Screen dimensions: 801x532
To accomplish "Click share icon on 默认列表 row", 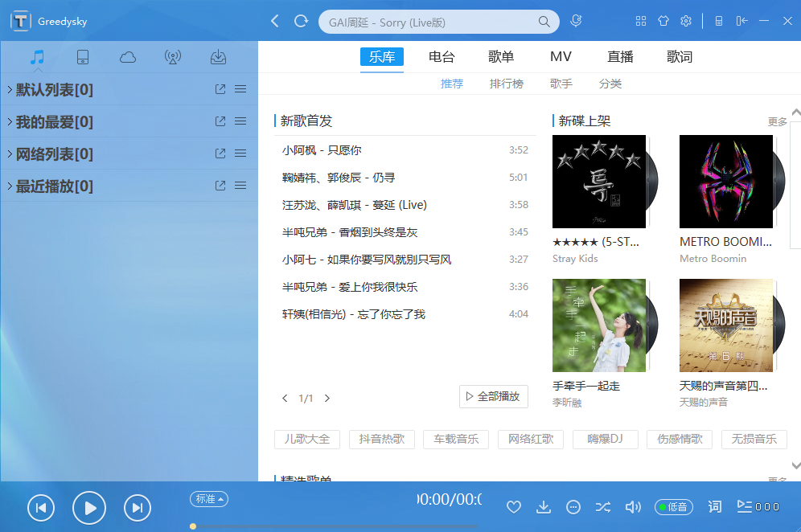I will [220, 89].
